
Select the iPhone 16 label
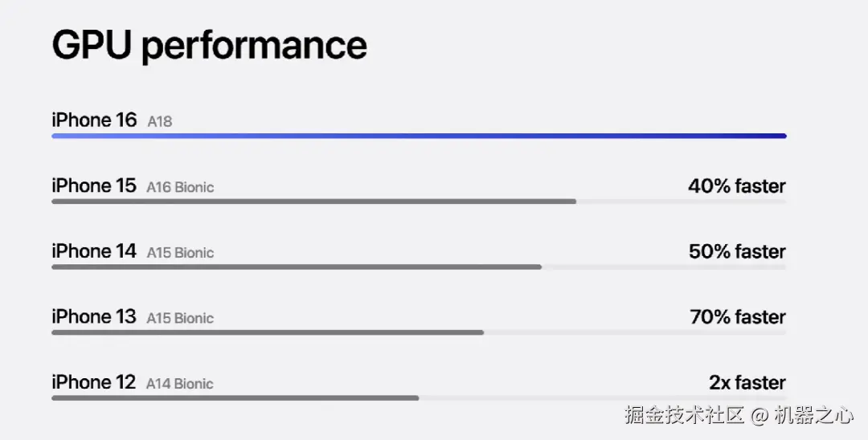[94, 120]
